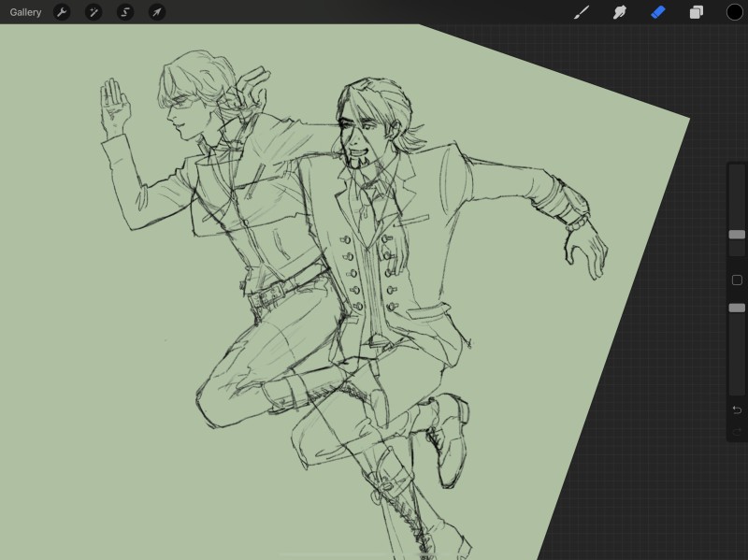Open the Layers panel
This screenshot has height=560, width=748.
pos(697,12)
